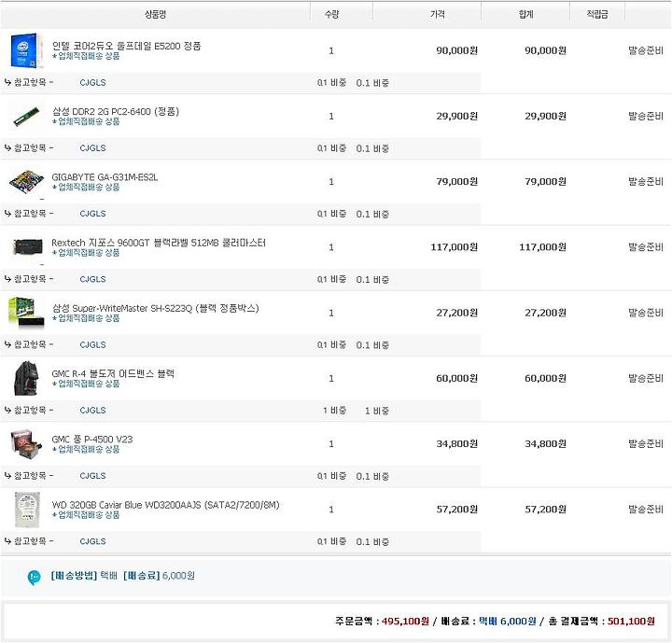Click 업체직접배송 상품 note under GIGABYTE
672x643 pixels.
86,188
